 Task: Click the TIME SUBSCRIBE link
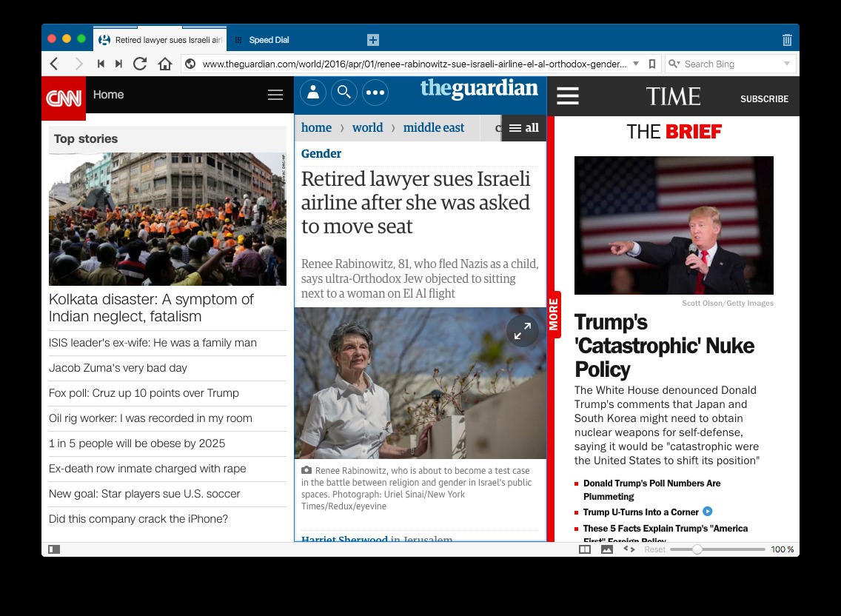[764, 98]
